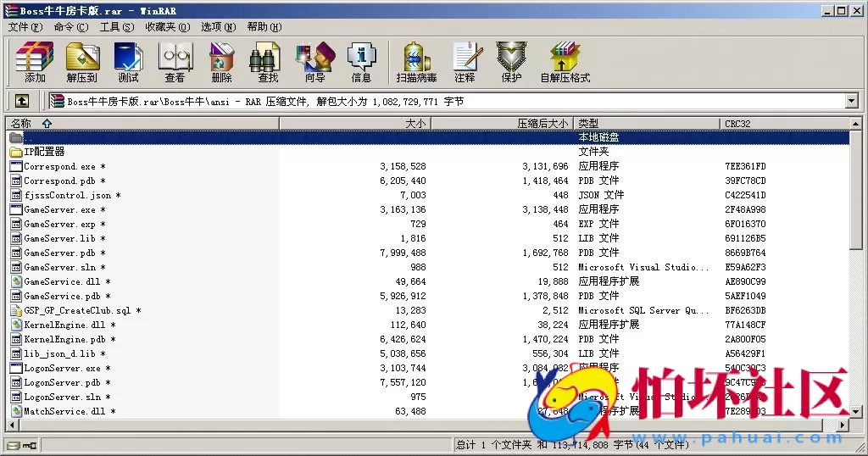Viewport: 868px width, 456px height.
Task: Select the KernelEngine.pdb file name
Action: coord(64,339)
